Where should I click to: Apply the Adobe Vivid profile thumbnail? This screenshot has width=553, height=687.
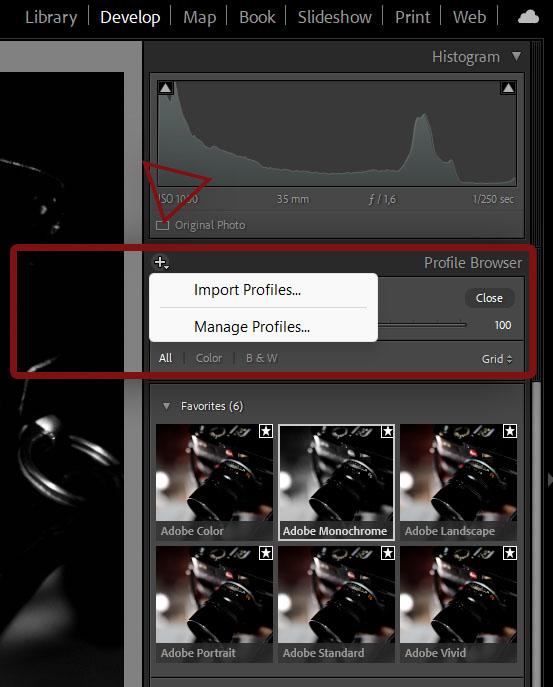click(x=458, y=603)
